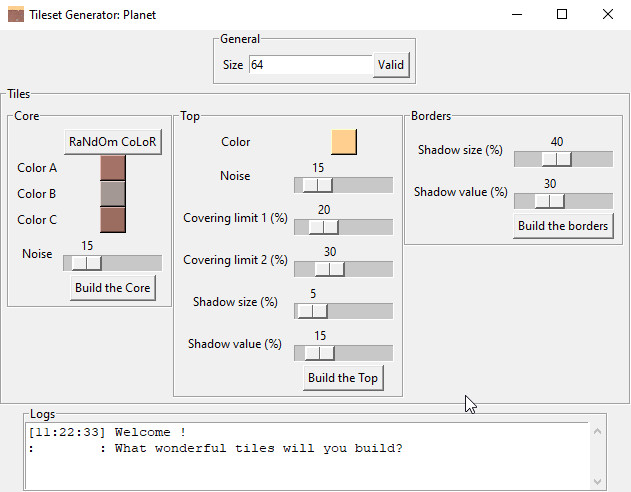Open the Color A swatch picker
The width and height of the screenshot is (631, 492).
[113, 168]
